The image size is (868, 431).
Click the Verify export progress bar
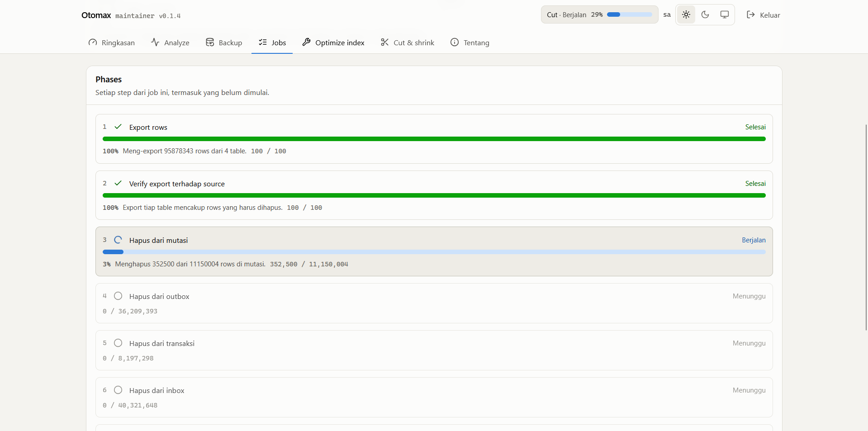(434, 195)
